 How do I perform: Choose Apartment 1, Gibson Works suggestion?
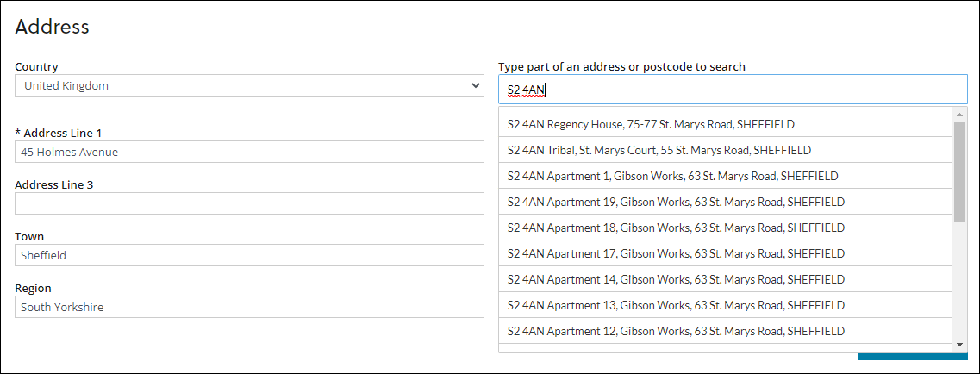click(672, 176)
